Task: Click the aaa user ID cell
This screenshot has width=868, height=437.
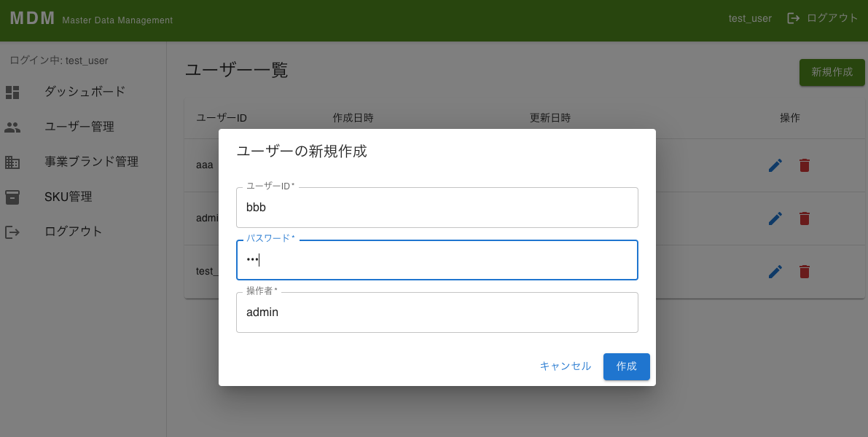Action: 204,165
